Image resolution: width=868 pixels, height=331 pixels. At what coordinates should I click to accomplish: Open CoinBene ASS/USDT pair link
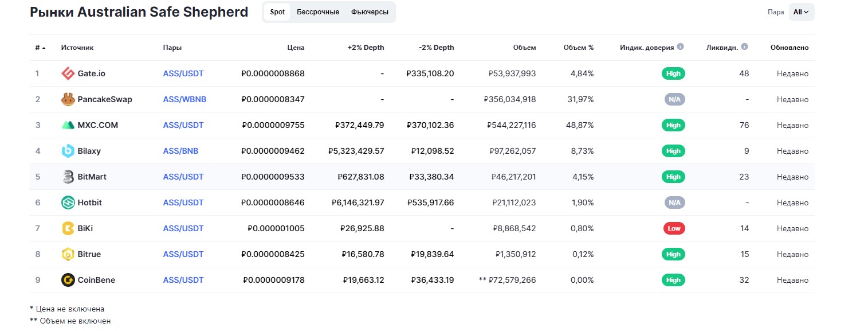tap(183, 280)
